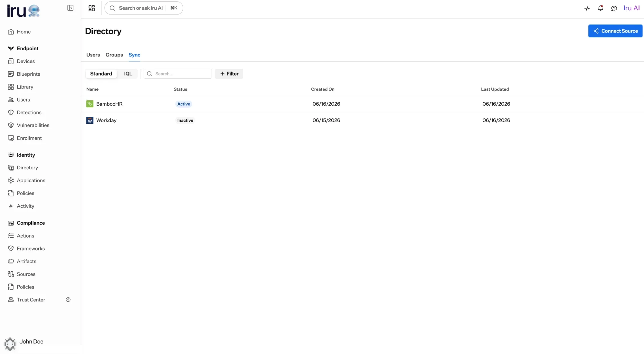The height and width of the screenshot is (354, 644).
Task: Click the Identity section heading
Action: [26, 155]
